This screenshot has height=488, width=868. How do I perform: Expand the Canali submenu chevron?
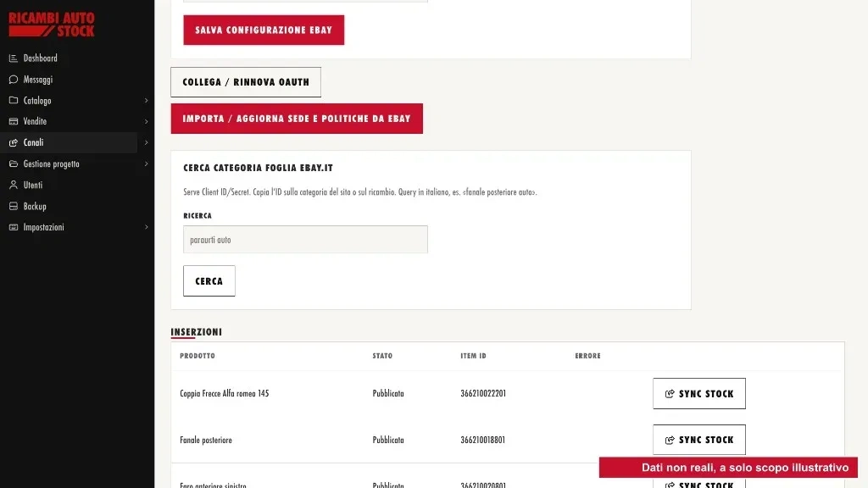[x=146, y=142]
